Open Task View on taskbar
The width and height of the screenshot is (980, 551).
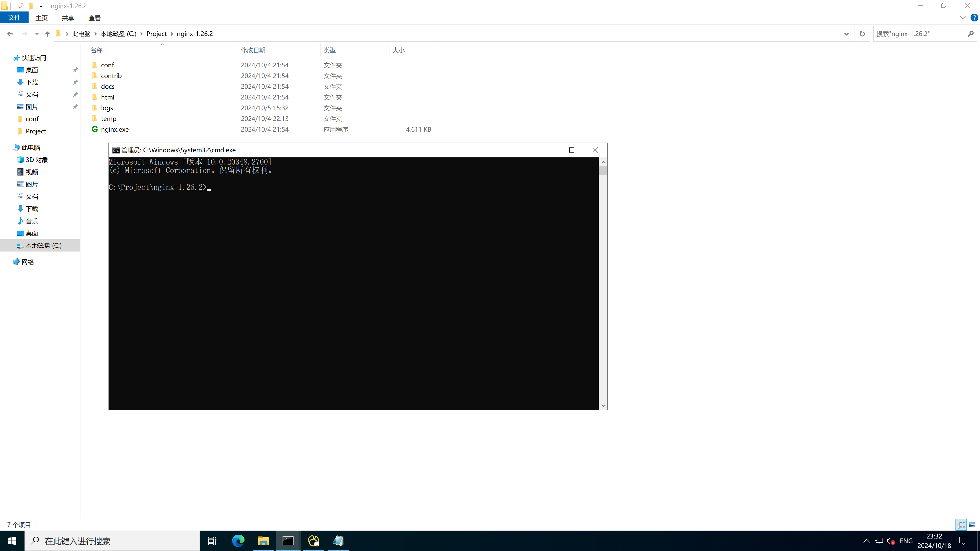212,541
